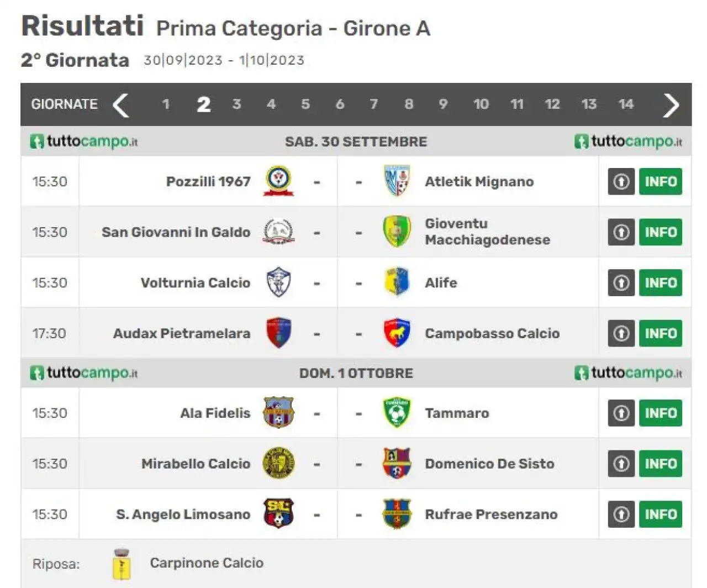Go to previous giornate with left chevron
The height and width of the screenshot is (588, 707).
pyautogui.click(x=121, y=105)
